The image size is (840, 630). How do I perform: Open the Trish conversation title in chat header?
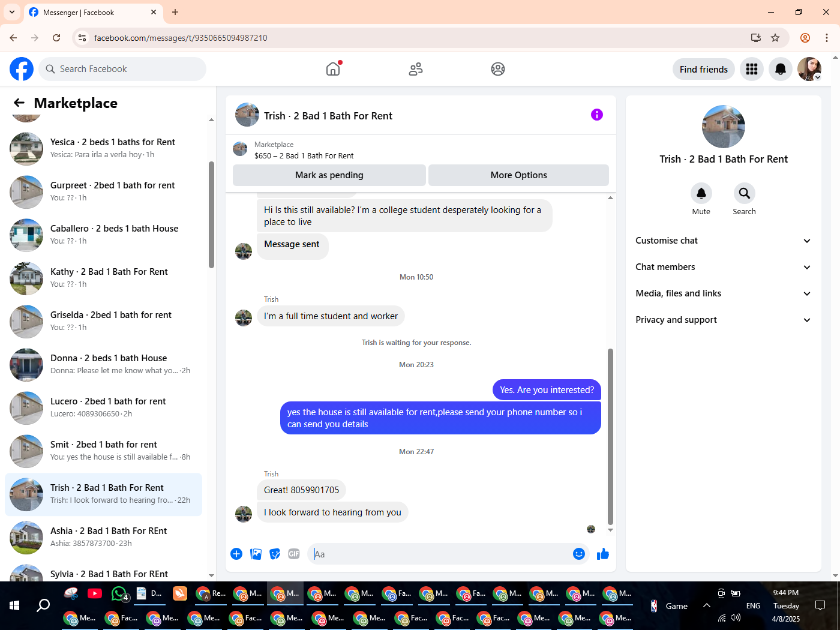click(x=328, y=116)
